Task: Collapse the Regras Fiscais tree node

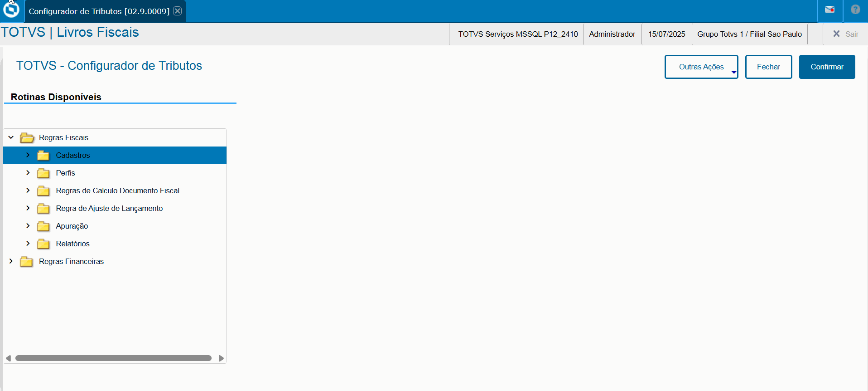Action: pyautogui.click(x=11, y=137)
